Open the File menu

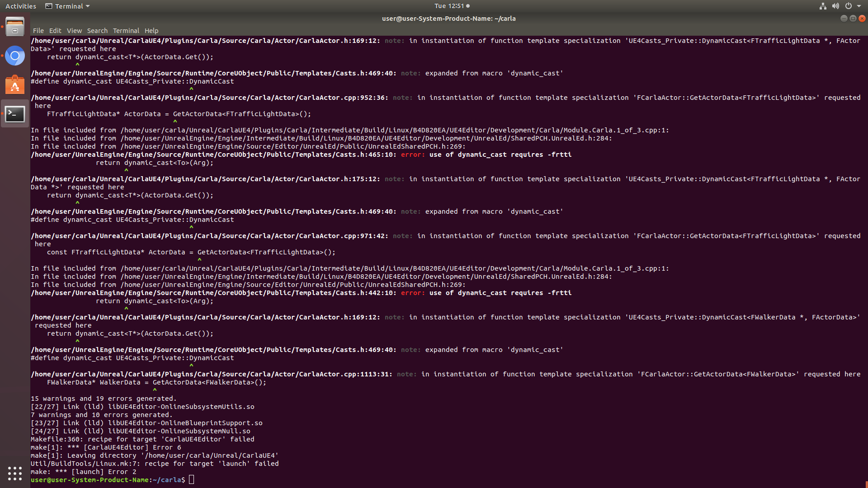click(38, 30)
